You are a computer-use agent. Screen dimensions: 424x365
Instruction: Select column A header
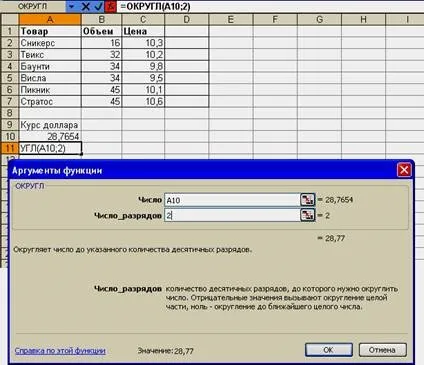[50, 19]
